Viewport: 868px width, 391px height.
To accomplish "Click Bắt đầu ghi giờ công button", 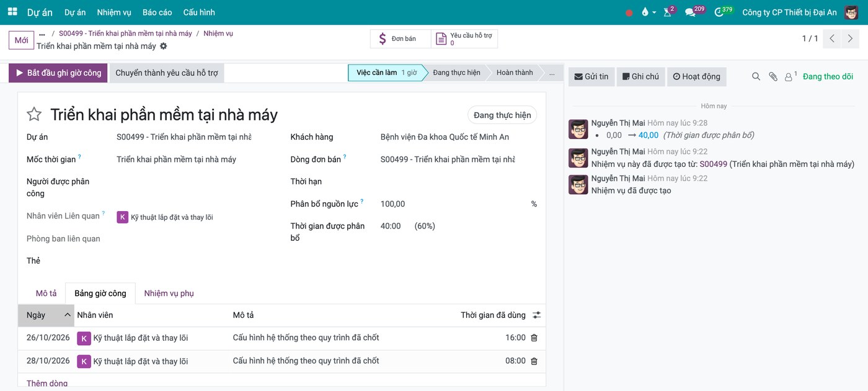I will tap(58, 73).
